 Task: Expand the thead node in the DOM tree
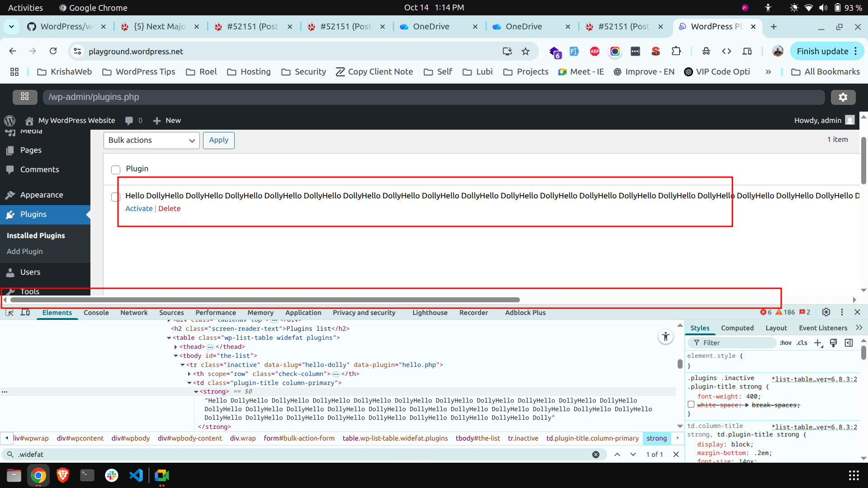[176, 347]
